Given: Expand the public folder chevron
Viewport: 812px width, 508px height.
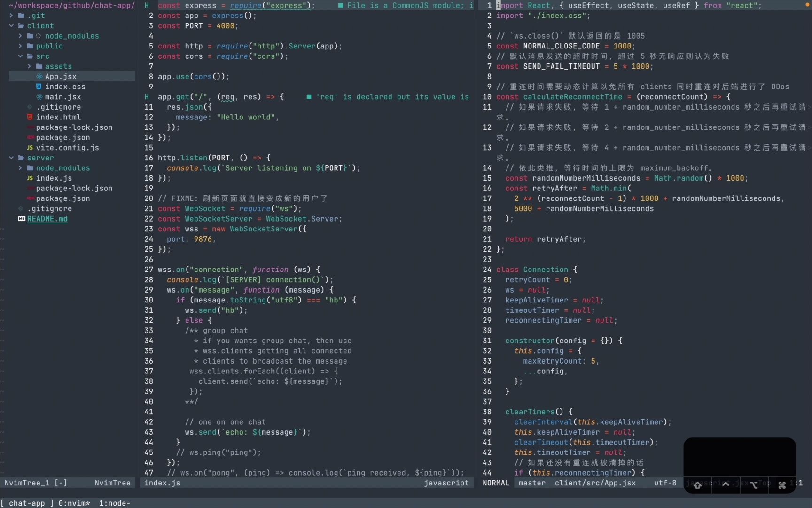Looking at the screenshot, I should pos(20,46).
